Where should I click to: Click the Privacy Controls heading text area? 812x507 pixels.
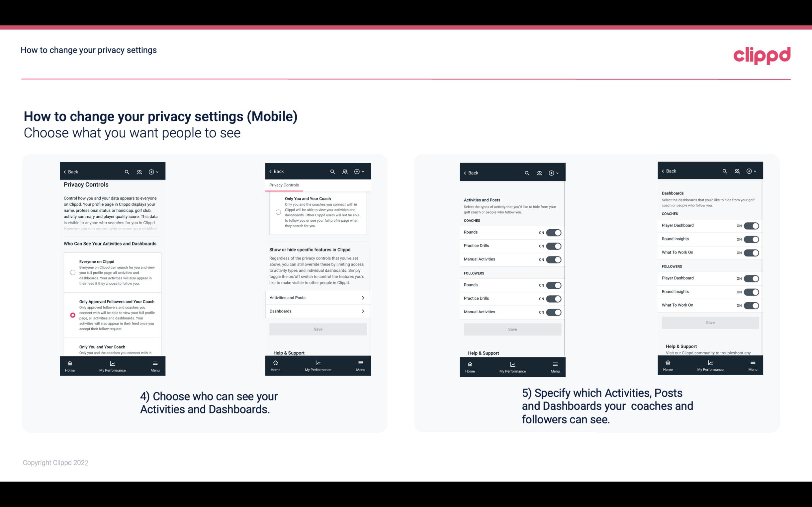(86, 184)
